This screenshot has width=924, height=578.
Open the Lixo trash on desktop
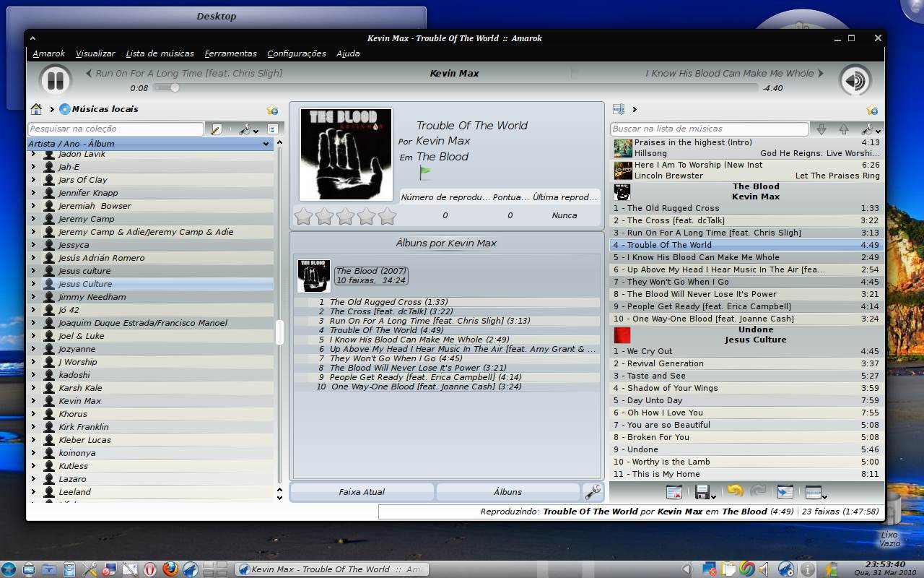pos(890,520)
